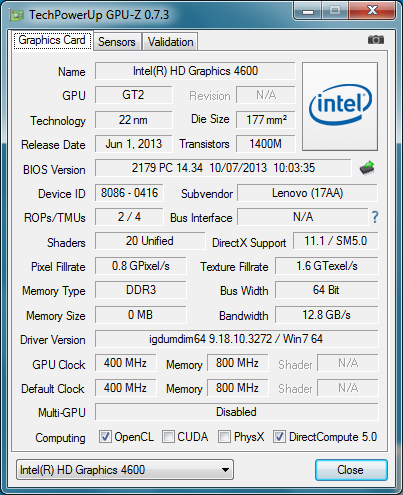Viewport: 403px width, 495px height.
Task: Click the Technology field 22 nm
Action: (x=133, y=120)
